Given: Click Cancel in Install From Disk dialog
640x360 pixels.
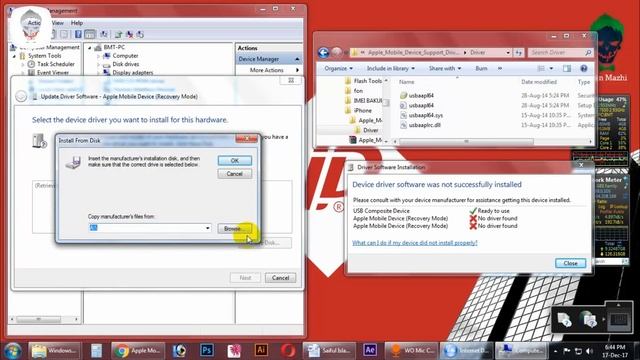Looking at the screenshot, I should point(234,174).
